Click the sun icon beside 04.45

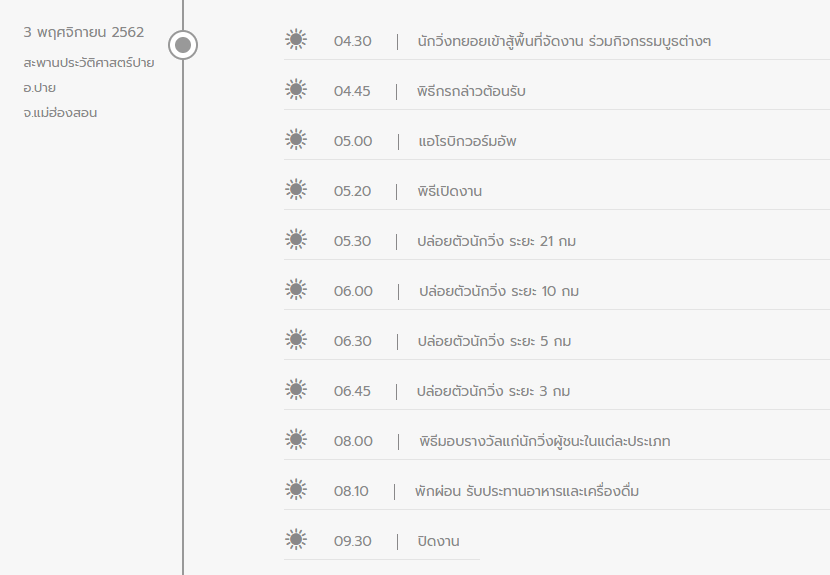[x=296, y=89]
